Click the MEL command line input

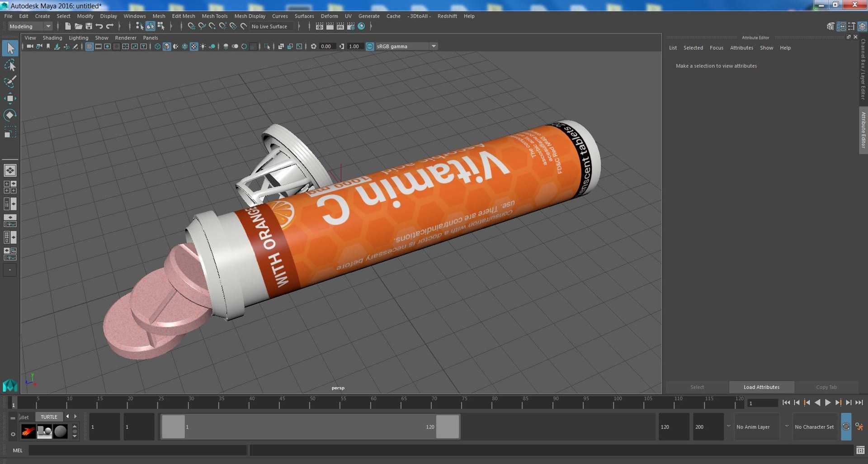[138, 450]
